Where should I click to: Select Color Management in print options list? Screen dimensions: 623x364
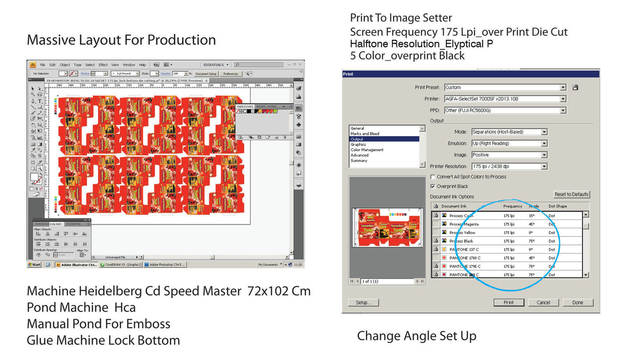(x=367, y=150)
